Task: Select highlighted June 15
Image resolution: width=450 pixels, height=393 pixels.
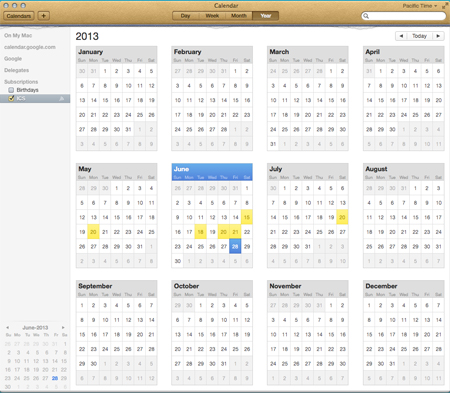Action: tap(247, 217)
